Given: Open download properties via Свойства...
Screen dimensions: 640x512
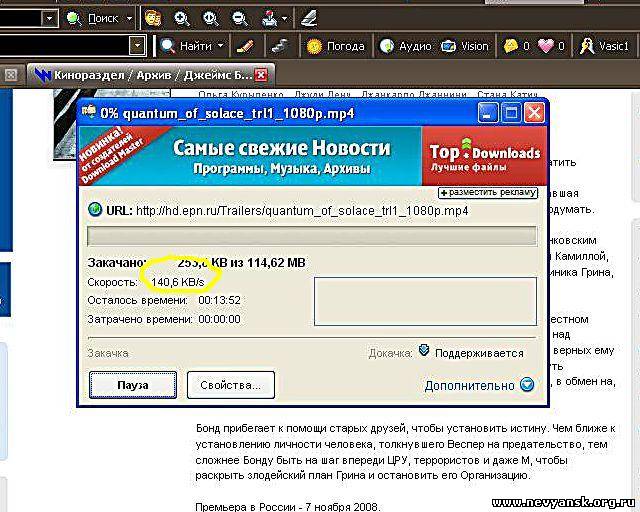Looking at the screenshot, I should click(231, 385).
